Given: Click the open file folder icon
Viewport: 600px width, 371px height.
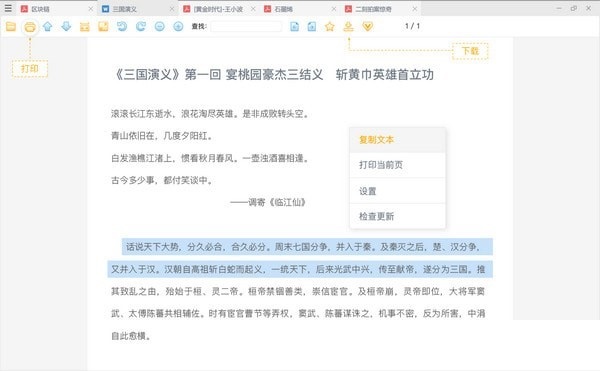Looking at the screenshot, I should 11,26.
